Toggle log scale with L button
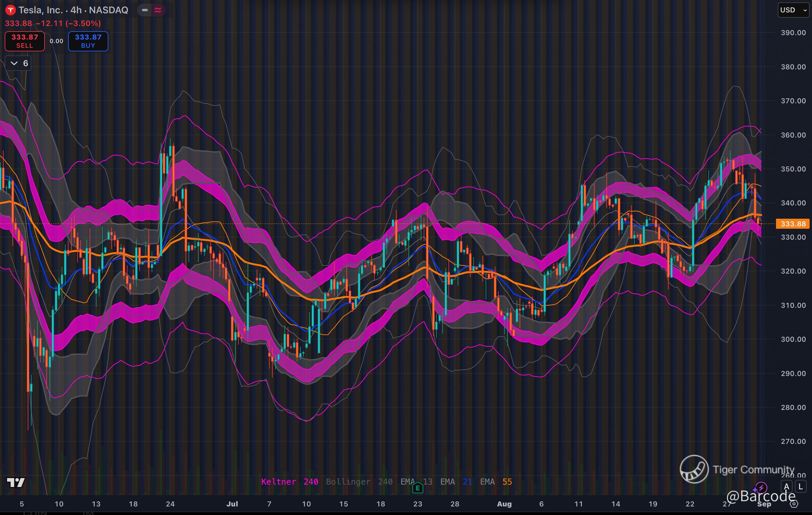 (800, 487)
